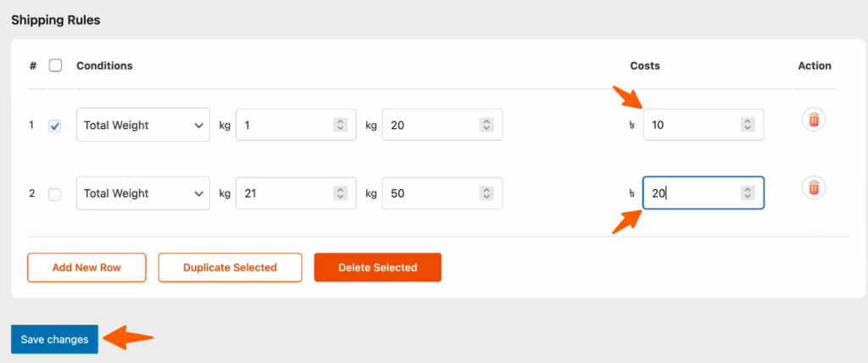The image size is (868, 363).
Task: Click stepper on row 1 minimum weight
Action: tap(340, 125)
